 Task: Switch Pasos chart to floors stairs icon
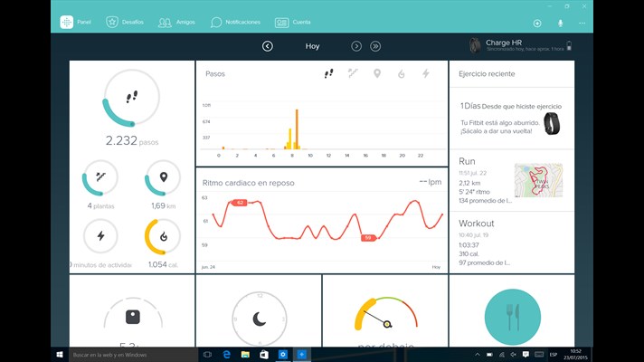tap(353, 73)
